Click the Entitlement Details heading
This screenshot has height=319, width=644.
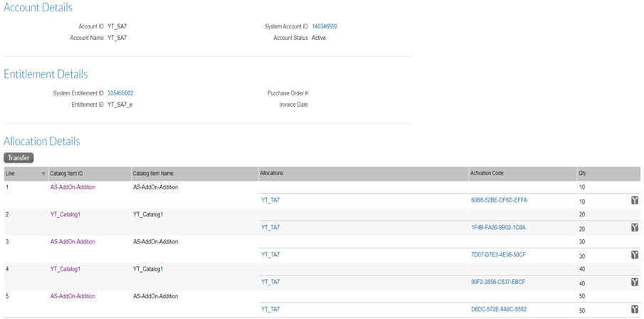[46, 74]
